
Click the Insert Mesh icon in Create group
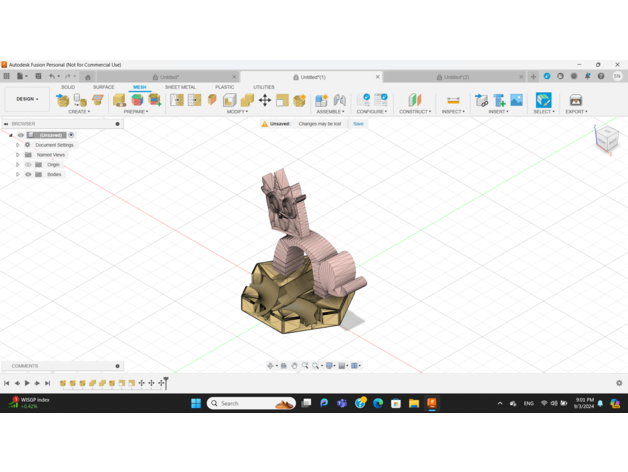pos(63,100)
